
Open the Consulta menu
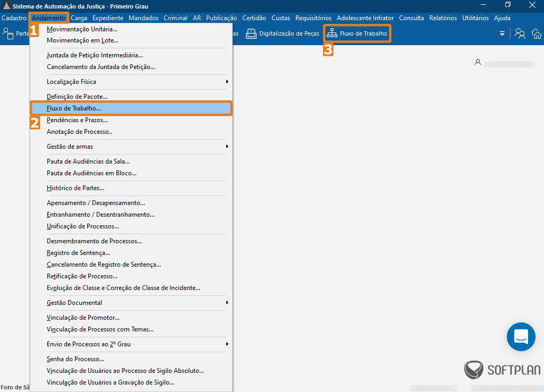point(412,18)
